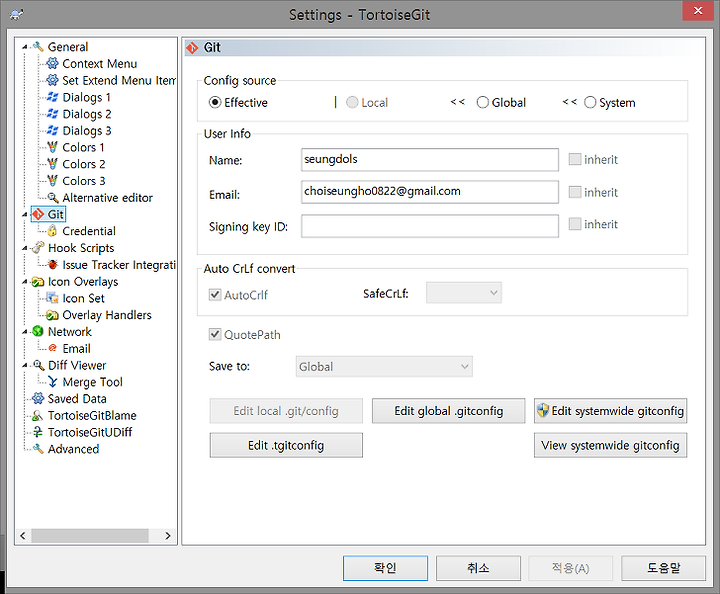The height and width of the screenshot is (594, 720).
Task: Click the Colors 1 palette icon
Action: (53, 147)
